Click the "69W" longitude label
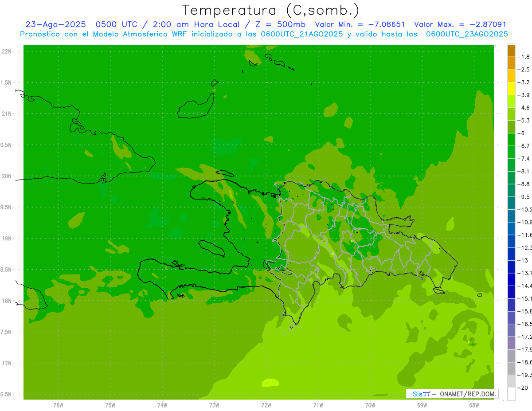The height and width of the screenshot is (411, 532). pos(422,405)
